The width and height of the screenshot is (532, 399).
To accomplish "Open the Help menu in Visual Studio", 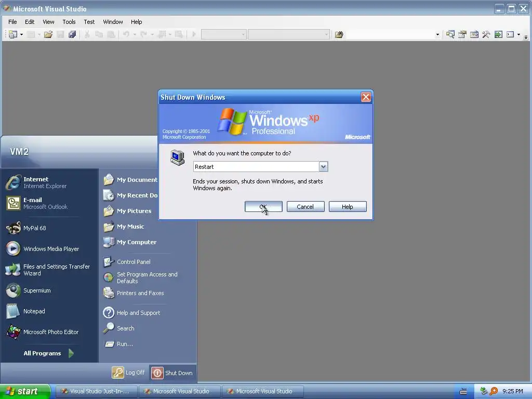I will 137,22.
